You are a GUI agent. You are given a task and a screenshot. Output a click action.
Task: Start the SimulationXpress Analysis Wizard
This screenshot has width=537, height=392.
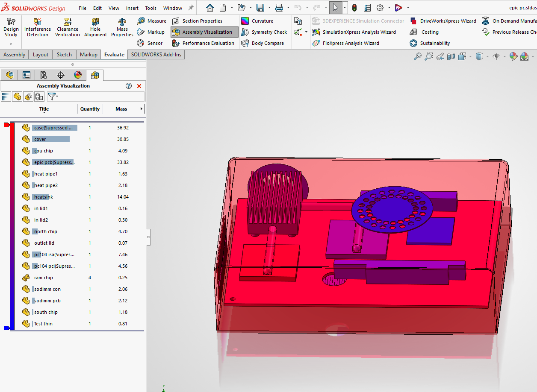[354, 32]
